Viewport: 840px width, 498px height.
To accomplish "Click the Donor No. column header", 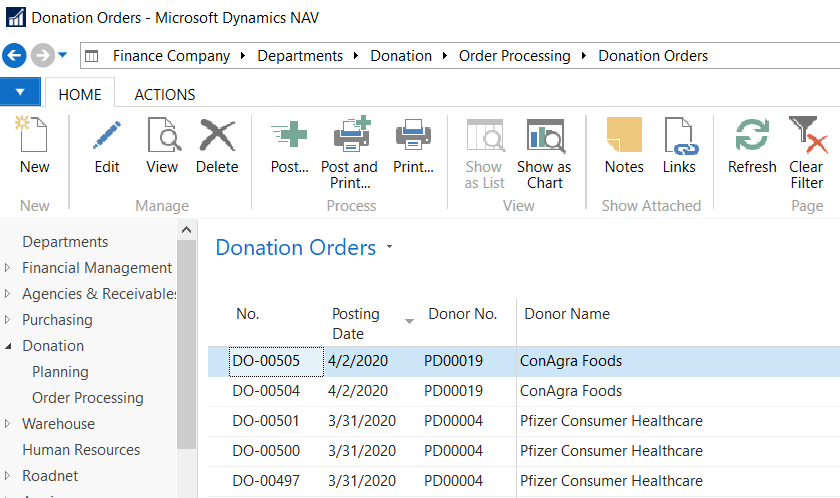I will pyautogui.click(x=462, y=314).
